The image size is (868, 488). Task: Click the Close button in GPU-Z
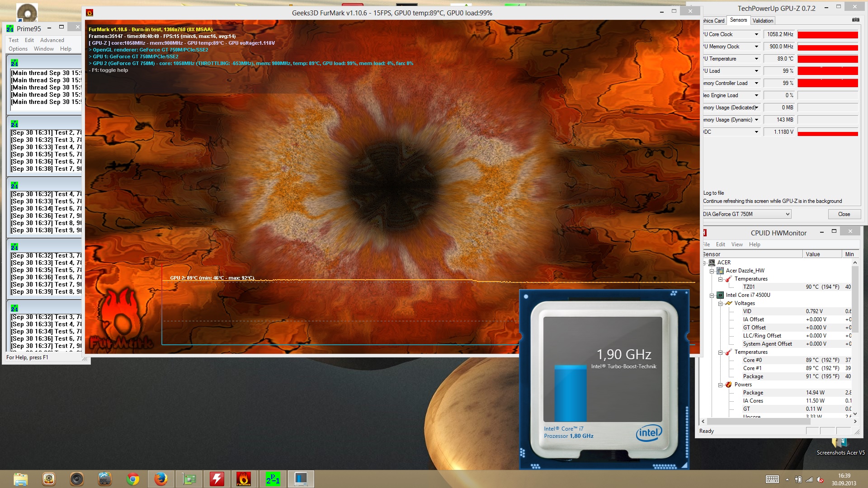(x=844, y=214)
